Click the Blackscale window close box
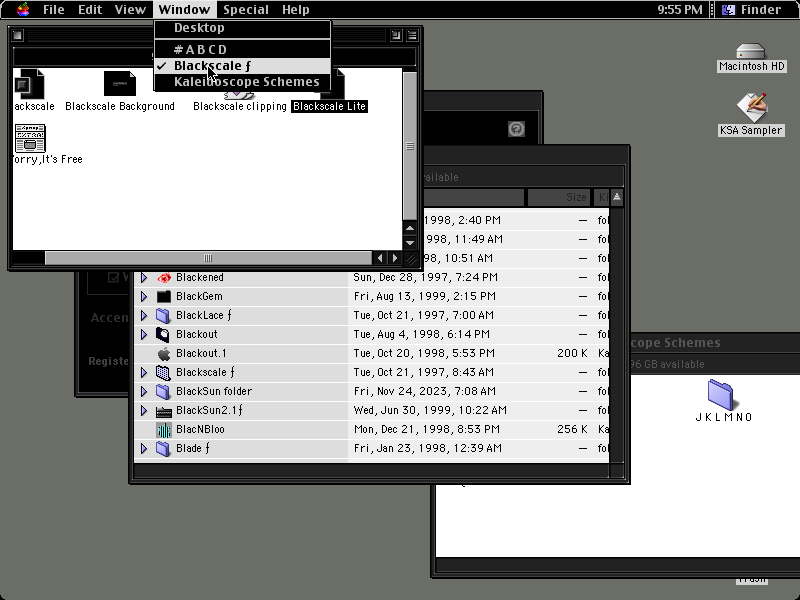 [x=18, y=35]
